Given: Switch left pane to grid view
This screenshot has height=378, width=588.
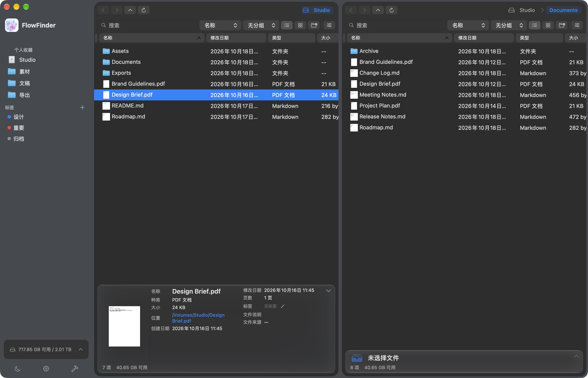Looking at the screenshot, I should [300, 25].
